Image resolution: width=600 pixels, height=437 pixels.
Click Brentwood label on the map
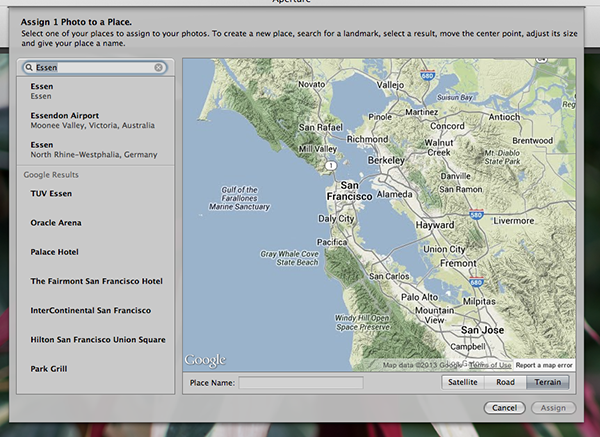[x=532, y=140]
